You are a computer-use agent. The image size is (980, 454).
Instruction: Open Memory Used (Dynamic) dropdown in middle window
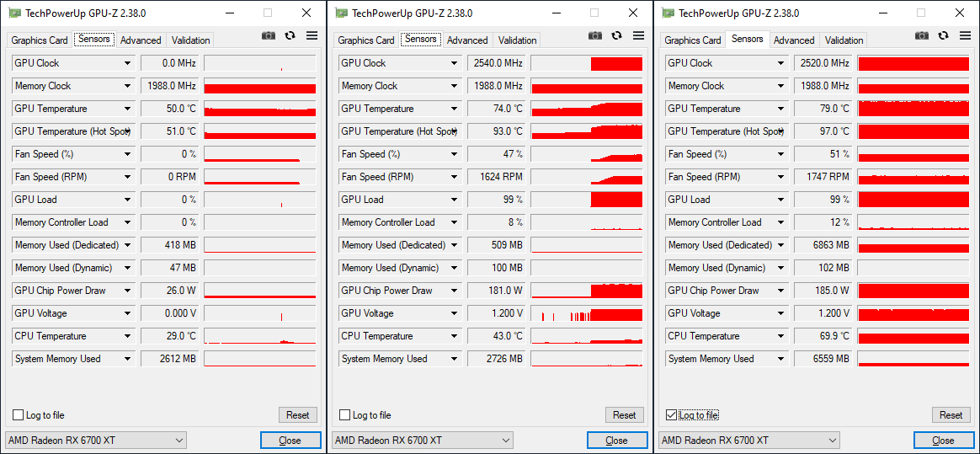tap(455, 268)
